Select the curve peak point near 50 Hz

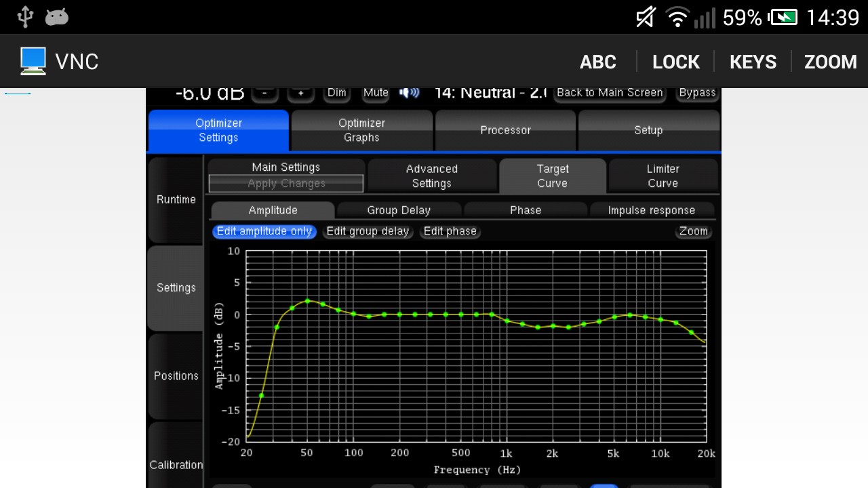click(x=307, y=300)
